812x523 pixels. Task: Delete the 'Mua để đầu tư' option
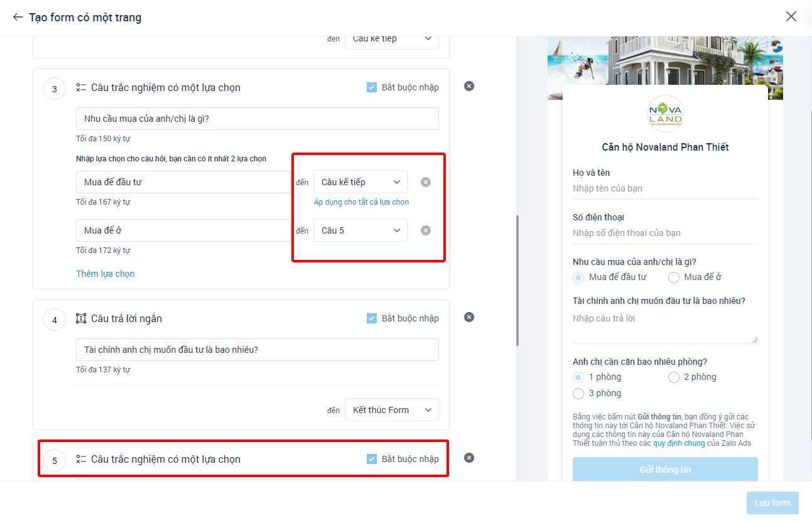[425, 181]
